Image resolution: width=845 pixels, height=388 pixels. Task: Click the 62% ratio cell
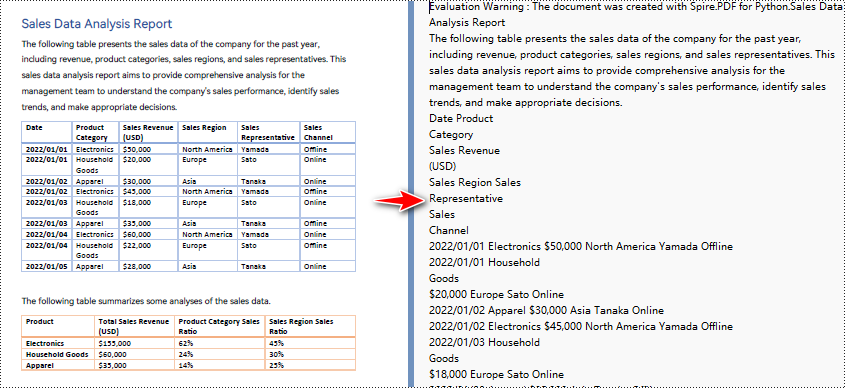(x=220, y=343)
